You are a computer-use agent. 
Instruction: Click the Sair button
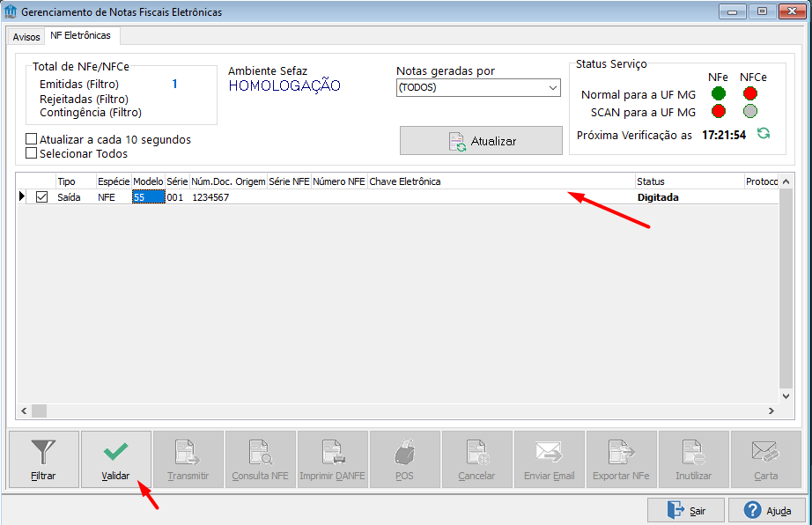pos(686,511)
